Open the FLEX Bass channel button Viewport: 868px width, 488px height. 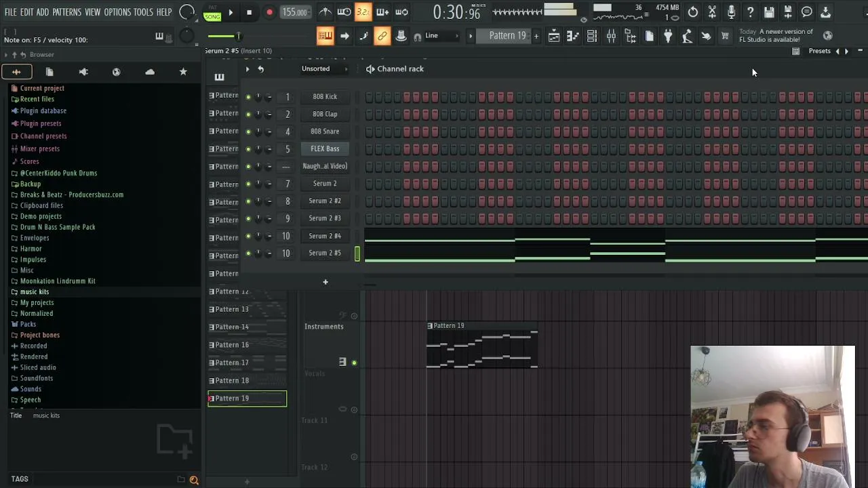(x=325, y=149)
